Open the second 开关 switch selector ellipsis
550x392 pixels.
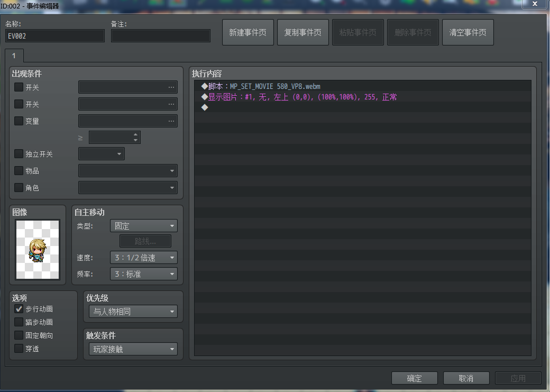pos(171,104)
